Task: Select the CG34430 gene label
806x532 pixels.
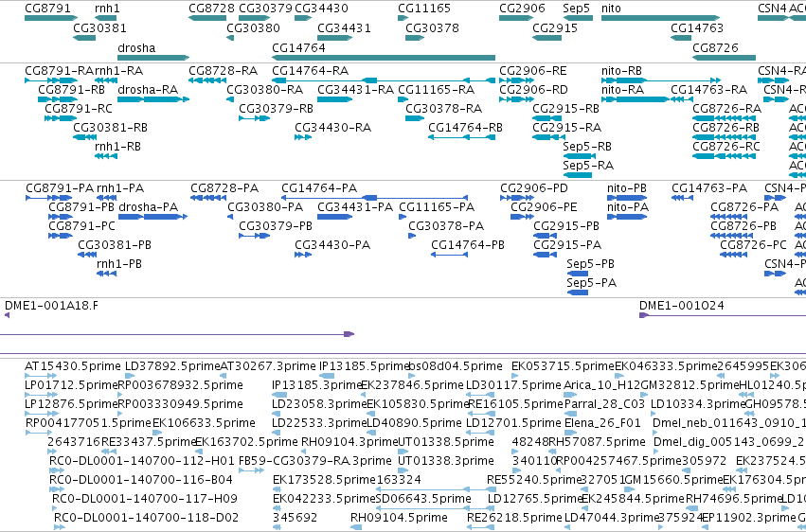Action: pos(321,9)
